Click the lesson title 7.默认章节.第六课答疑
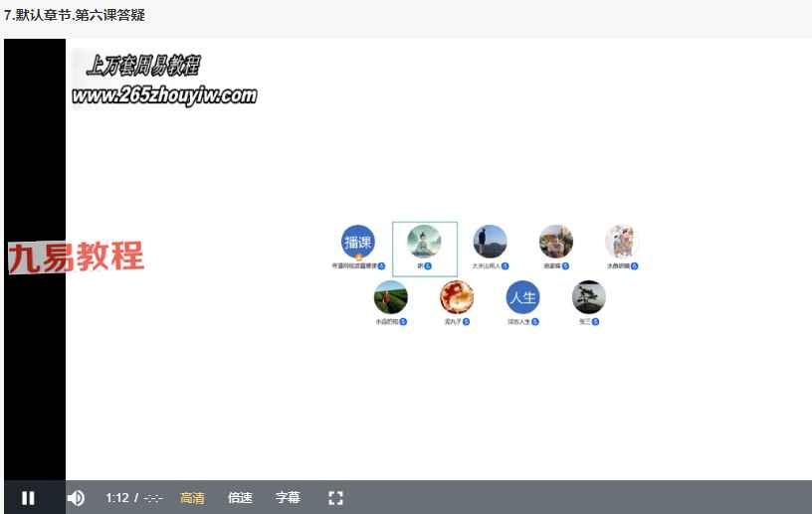Image resolution: width=812 pixels, height=514 pixels. (75, 15)
